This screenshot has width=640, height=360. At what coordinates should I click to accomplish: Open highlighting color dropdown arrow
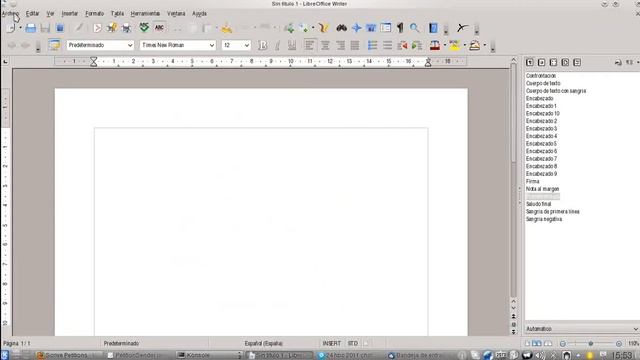pyautogui.click(x=464, y=45)
